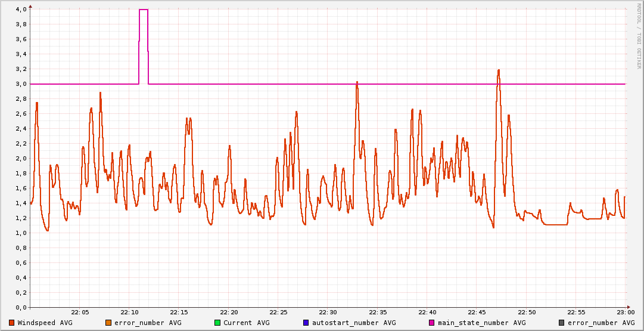Click the RRDTOOL / TOBI OETIKER watermark
This screenshot has height=331, width=644.
coord(639,36)
